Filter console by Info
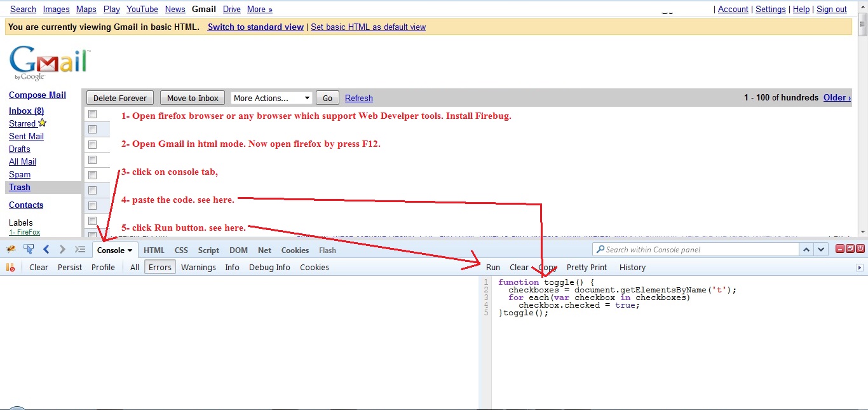The height and width of the screenshot is (410, 868). tap(232, 268)
